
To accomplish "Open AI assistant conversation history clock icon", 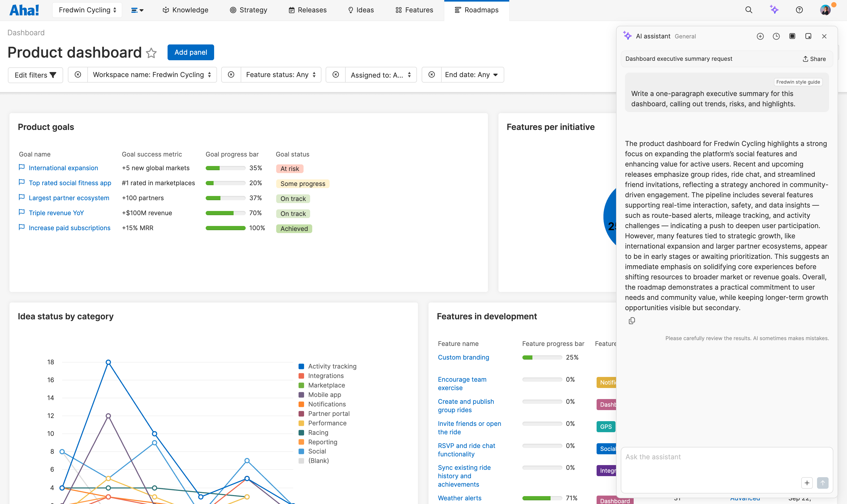I will click(x=776, y=36).
